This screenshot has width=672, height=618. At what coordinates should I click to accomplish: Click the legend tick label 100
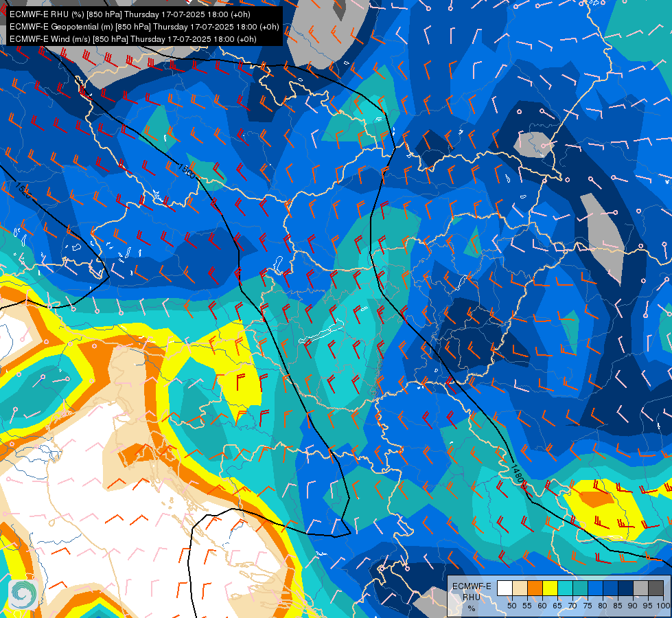[662, 606]
